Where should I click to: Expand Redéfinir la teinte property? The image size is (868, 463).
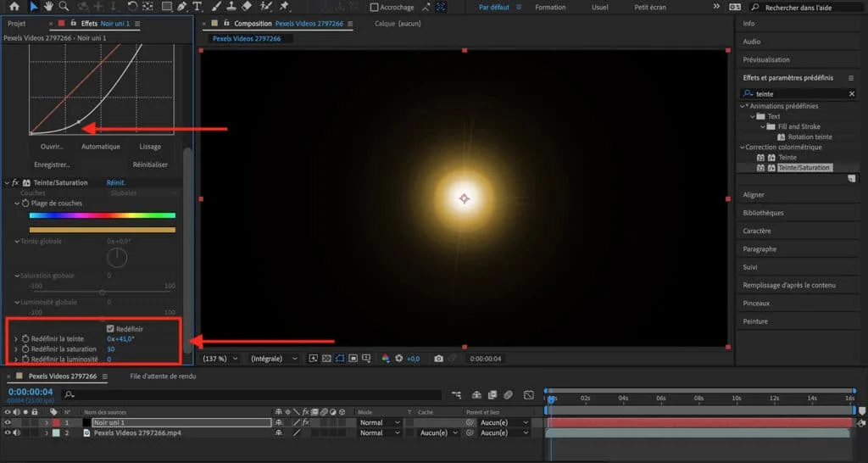(x=16, y=339)
